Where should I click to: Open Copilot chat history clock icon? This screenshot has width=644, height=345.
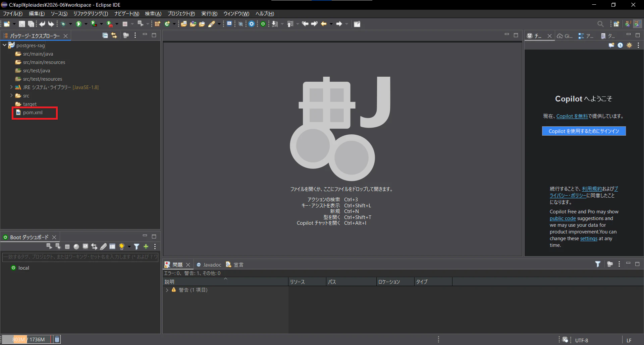pyautogui.click(x=620, y=45)
